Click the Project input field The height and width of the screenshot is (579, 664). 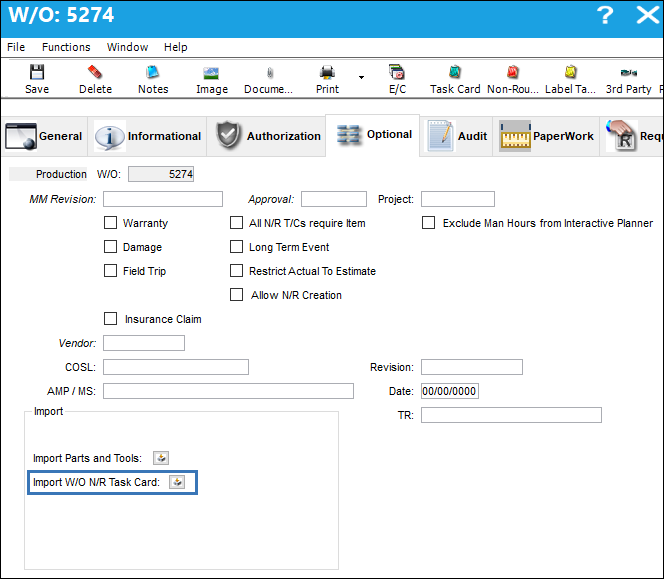458,199
